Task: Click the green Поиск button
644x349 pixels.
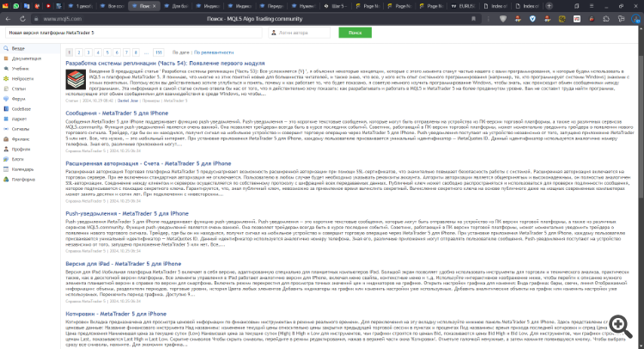Action: pyautogui.click(x=355, y=33)
